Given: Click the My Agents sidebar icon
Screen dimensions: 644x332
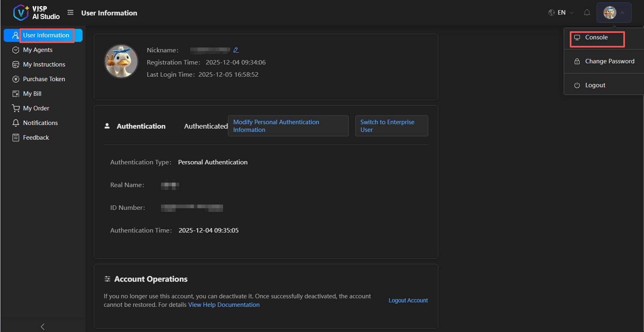Looking at the screenshot, I should [x=16, y=50].
